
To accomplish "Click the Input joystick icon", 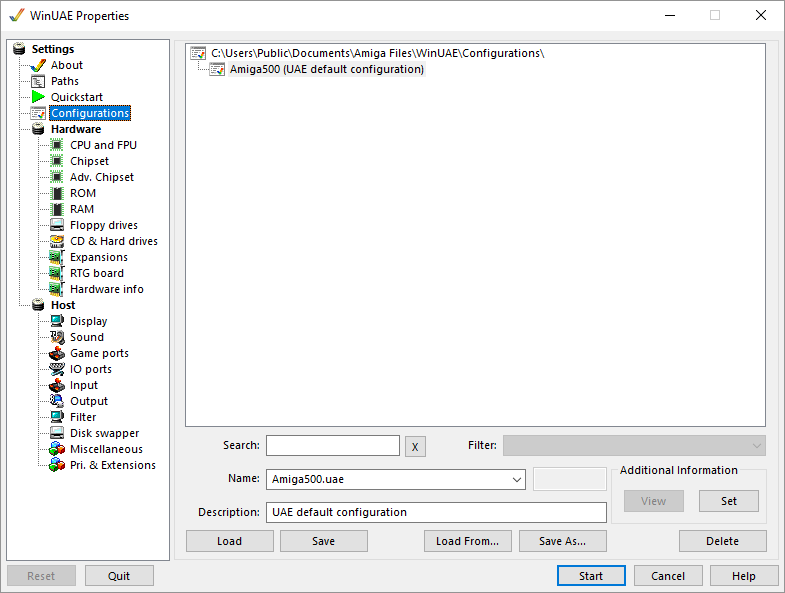I will pyautogui.click(x=57, y=385).
